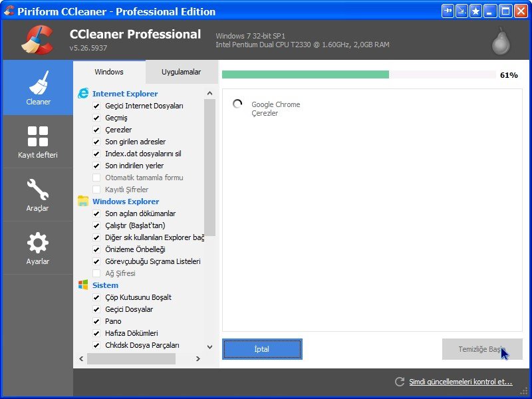The width and height of the screenshot is (532, 399).
Task: Click the Piriform pear icon
Action: (501, 41)
